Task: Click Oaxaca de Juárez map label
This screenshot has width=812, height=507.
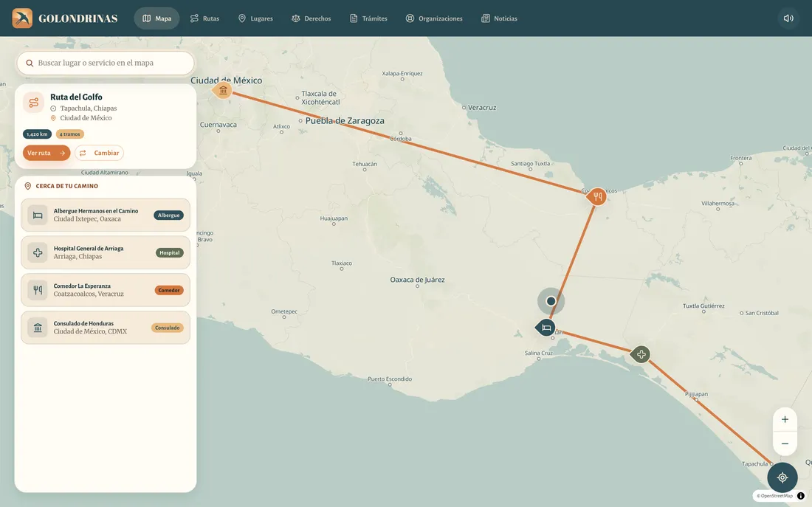Action: coord(417,280)
